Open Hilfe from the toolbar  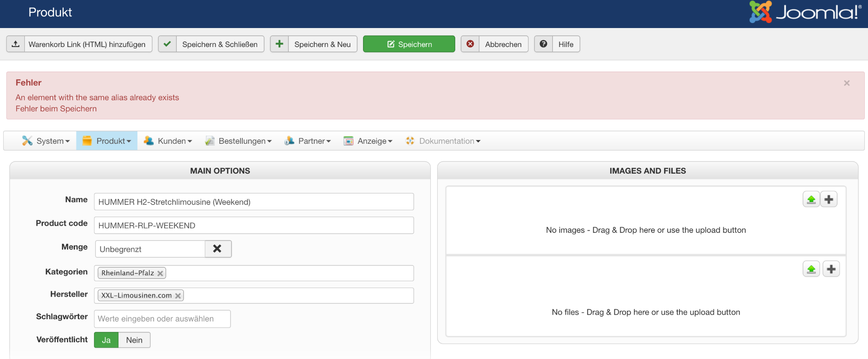click(x=557, y=44)
